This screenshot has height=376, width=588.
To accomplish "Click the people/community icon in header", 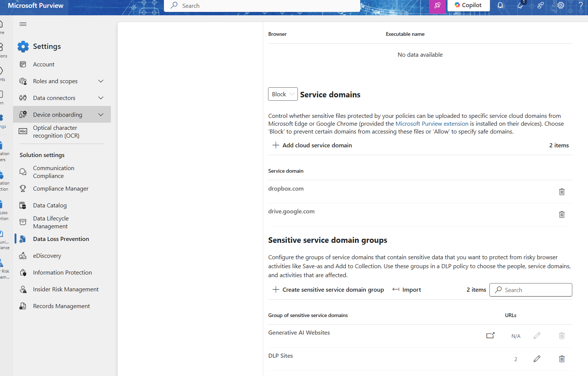I will pos(541,5).
